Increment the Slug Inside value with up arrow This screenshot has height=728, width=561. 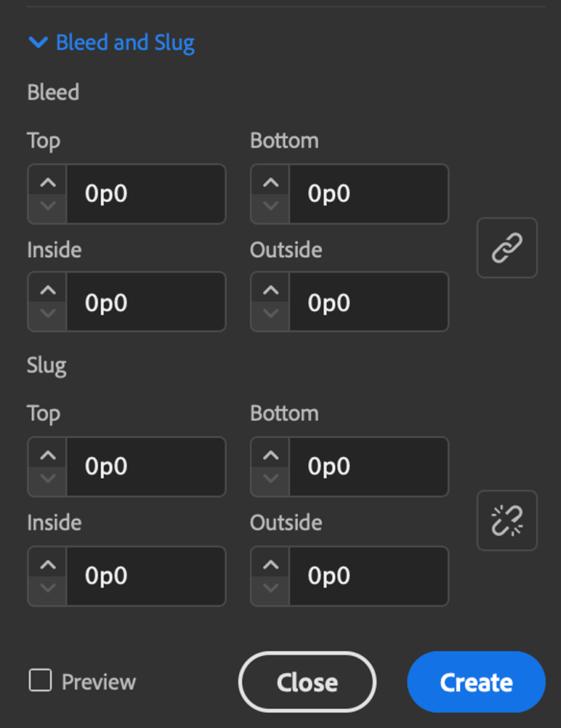coord(46,565)
